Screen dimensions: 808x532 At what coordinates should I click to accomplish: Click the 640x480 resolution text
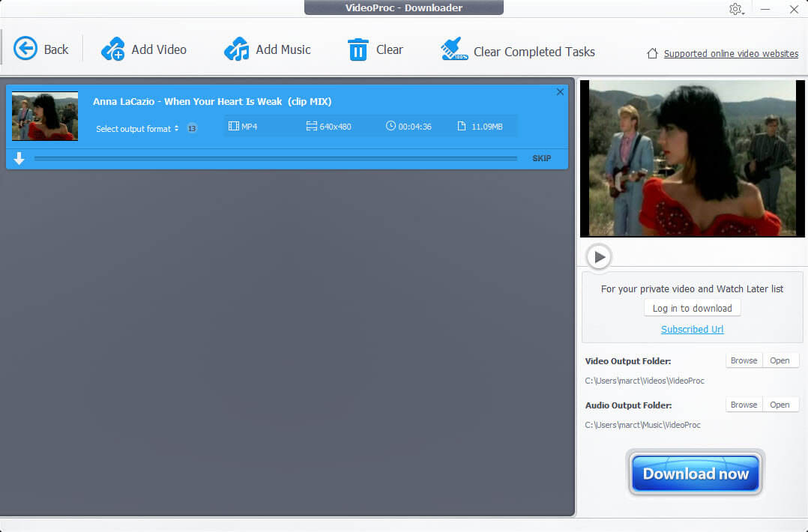(x=336, y=127)
